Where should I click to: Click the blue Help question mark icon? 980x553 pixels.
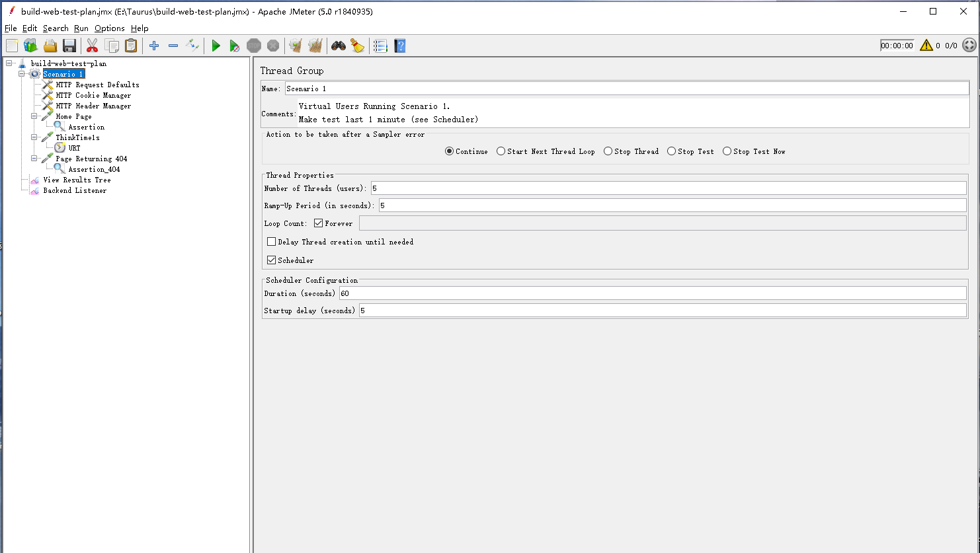(x=399, y=46)
